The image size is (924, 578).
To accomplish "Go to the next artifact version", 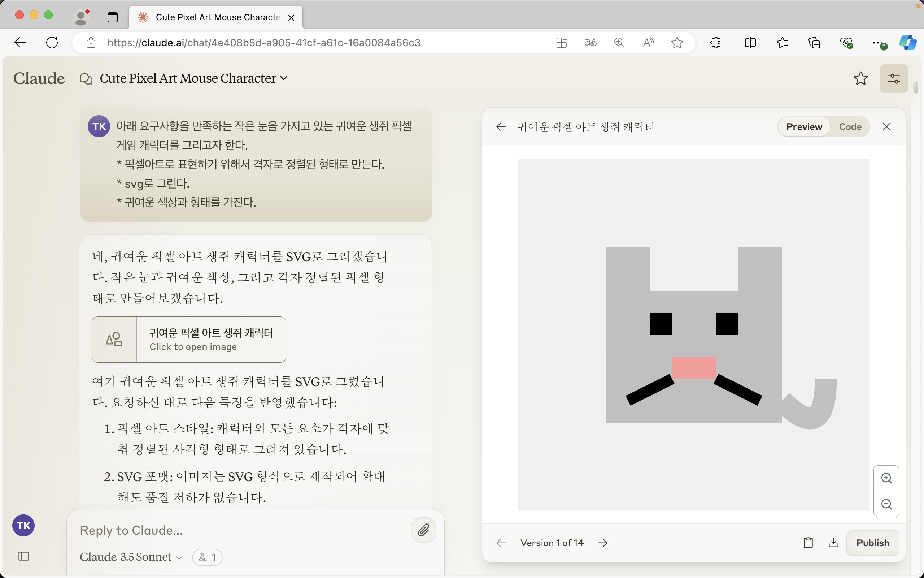I will coord(602,543).
